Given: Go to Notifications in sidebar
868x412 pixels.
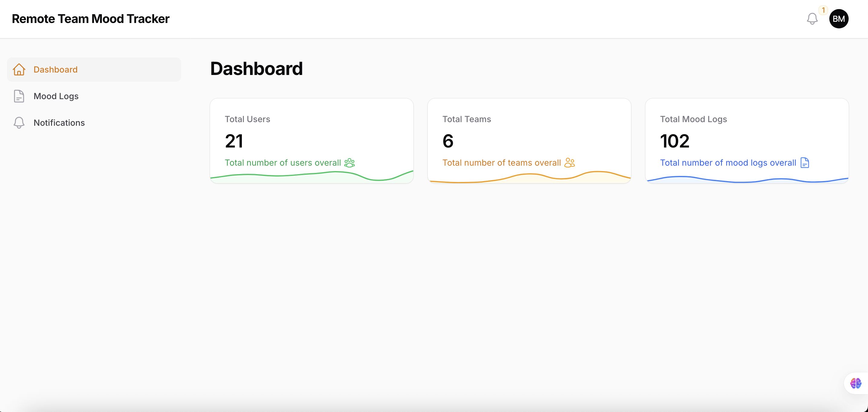Looking at the screenshot, I should coord(59,123).
